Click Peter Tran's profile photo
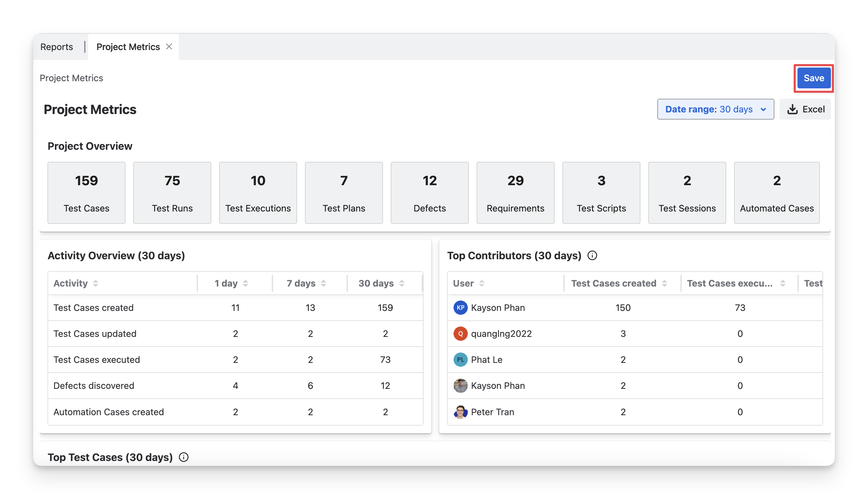868x499 pixels. [460, 412]
